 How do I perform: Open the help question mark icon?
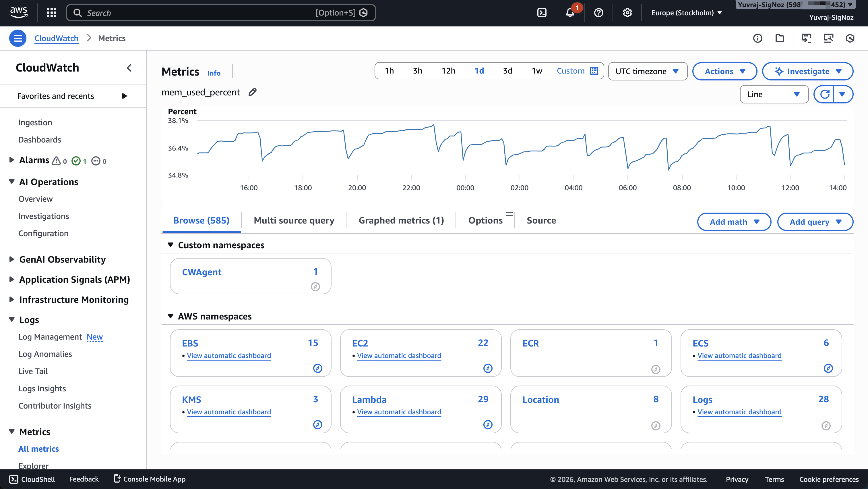(598, 12)
